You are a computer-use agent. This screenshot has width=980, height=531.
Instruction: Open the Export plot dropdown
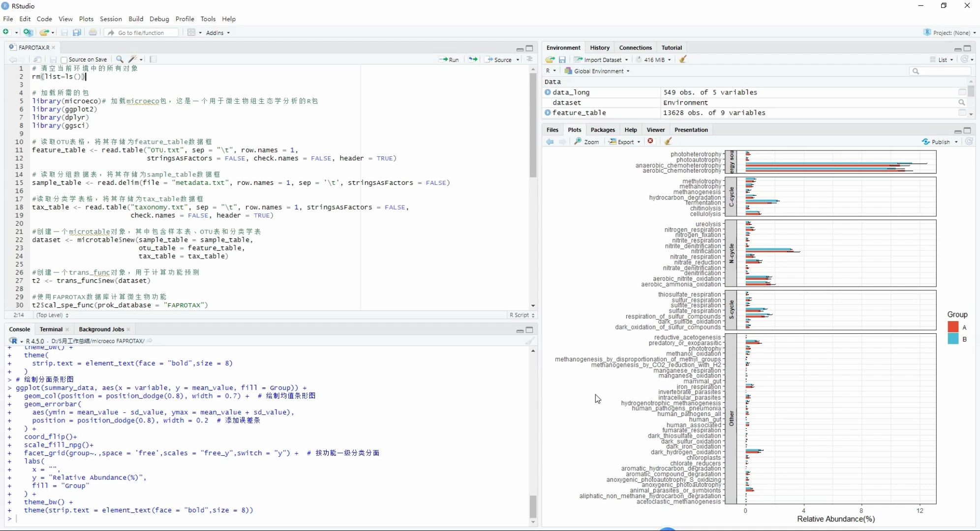pyautogui.click(x=625, y=142)
